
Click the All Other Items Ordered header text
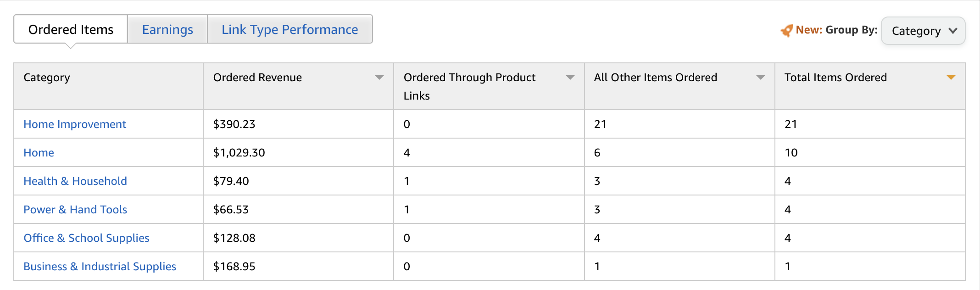pos(655,78)
